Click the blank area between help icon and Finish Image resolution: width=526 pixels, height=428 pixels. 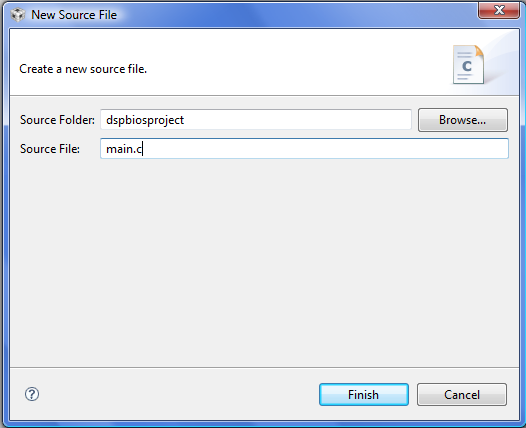pyautogui.click(x=179, y=394)
